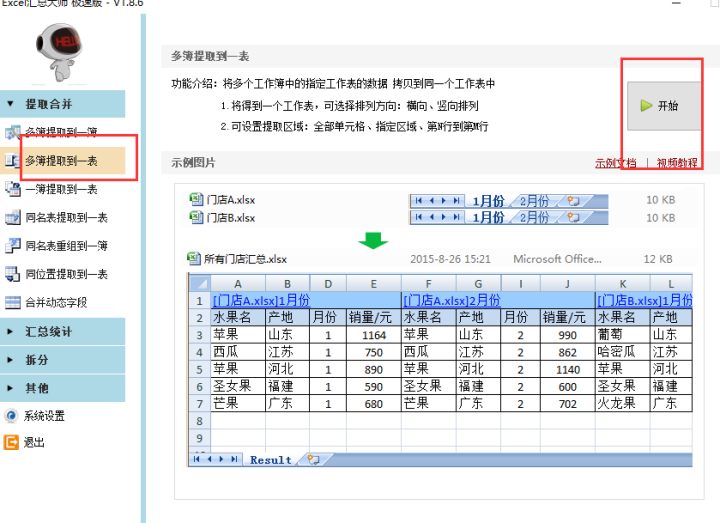Click the 同名表提取到一表 sidebar icon
The height and width of the screenshot is (523, 720).
pyautogui.click(x=12, y=217)
